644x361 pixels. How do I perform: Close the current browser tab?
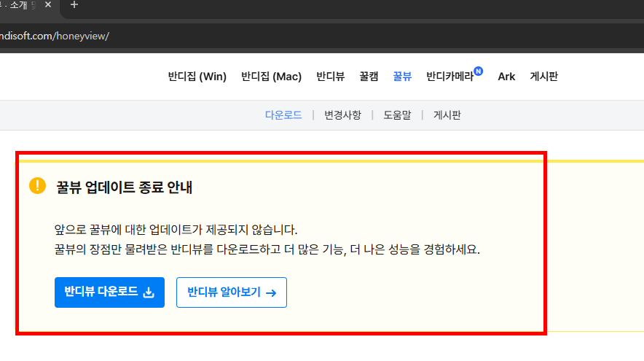48,4
